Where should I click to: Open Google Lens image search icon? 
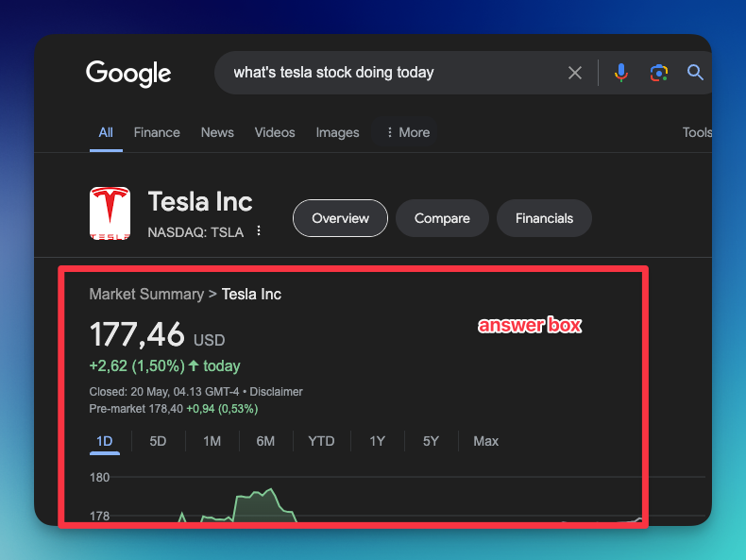pyautogui.click(x=659, y=73)
